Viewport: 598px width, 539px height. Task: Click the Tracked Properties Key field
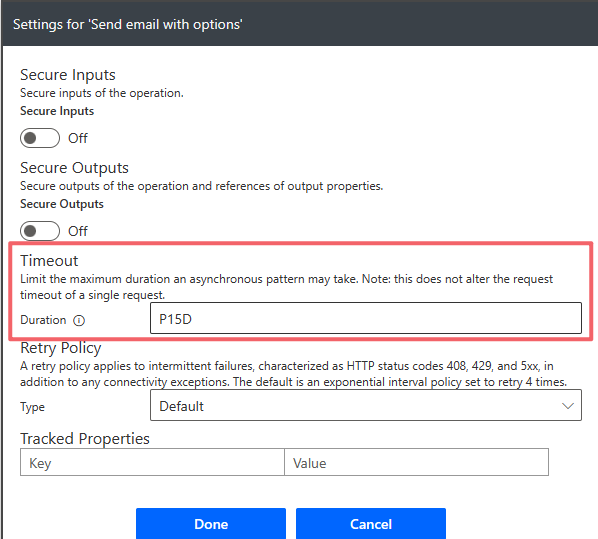coord(152,462)
